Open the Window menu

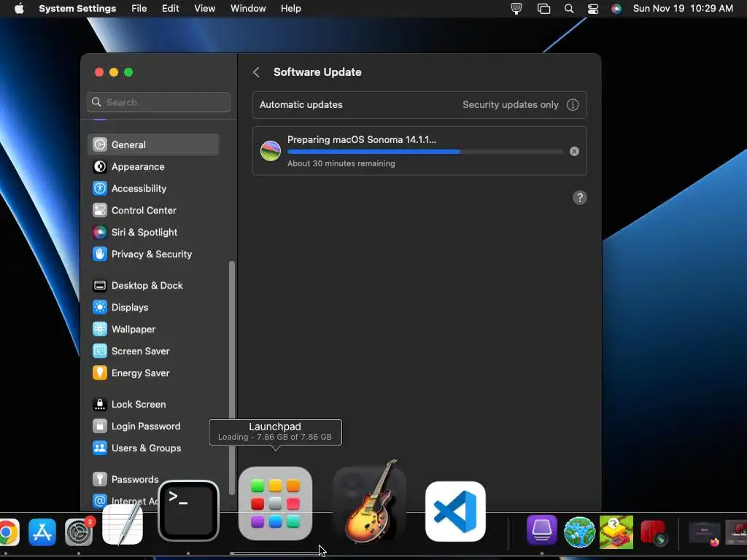tap(248, 9)
